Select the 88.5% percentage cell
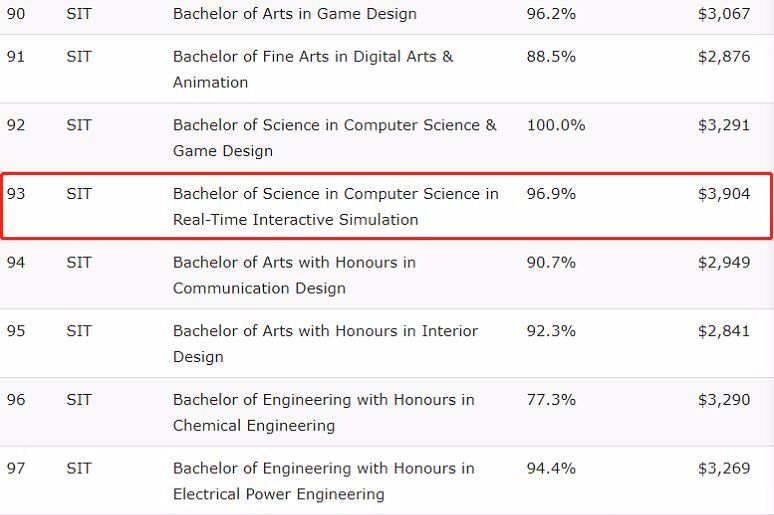The image size is (774, 515). (551, 56)
